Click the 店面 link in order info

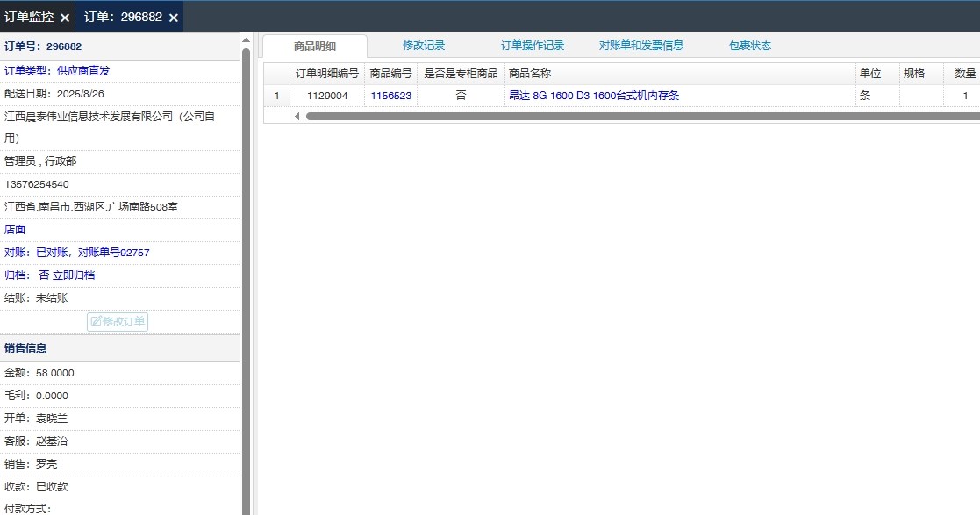[x=15, y=230]
